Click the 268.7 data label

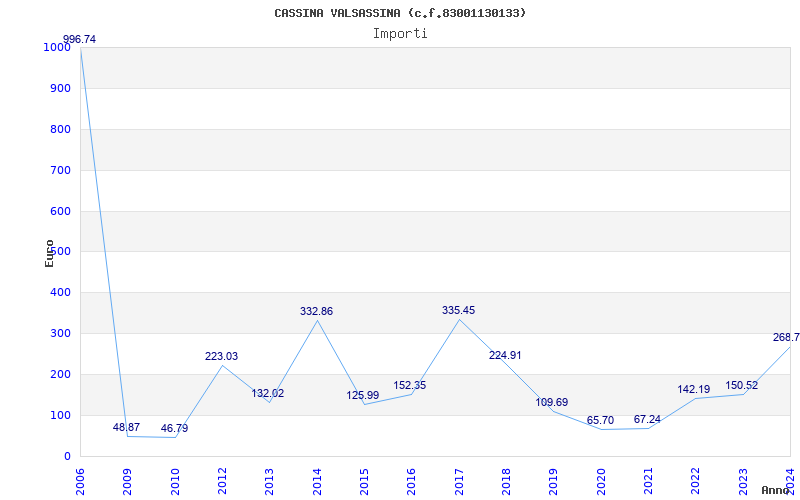pos(786,337)
